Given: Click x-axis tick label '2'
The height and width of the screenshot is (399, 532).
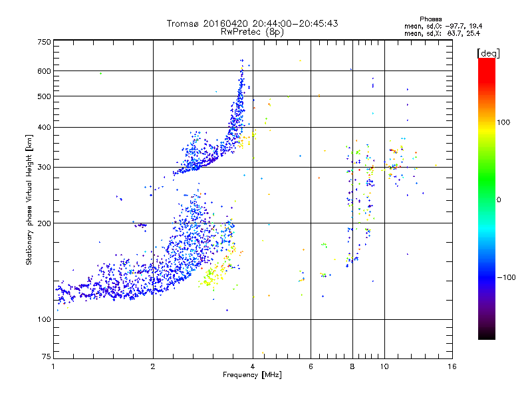Looking at the screenshot, I should click(153, 366).
